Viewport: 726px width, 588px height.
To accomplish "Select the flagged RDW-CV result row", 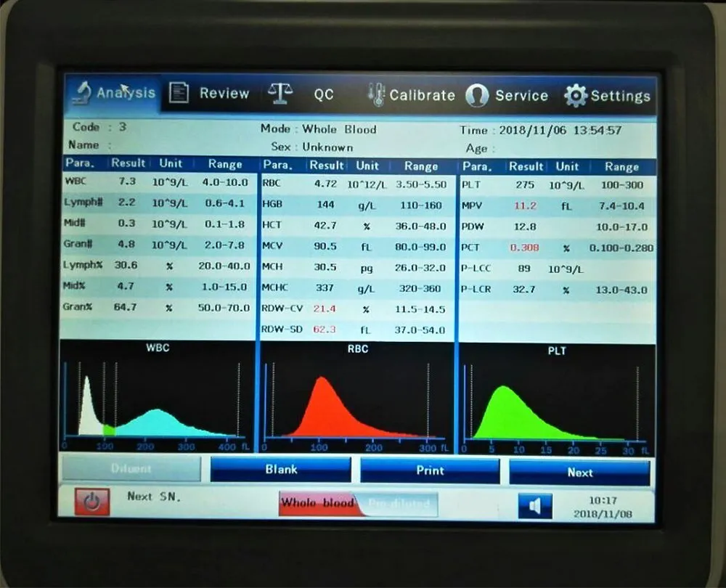I will point(356,309).
